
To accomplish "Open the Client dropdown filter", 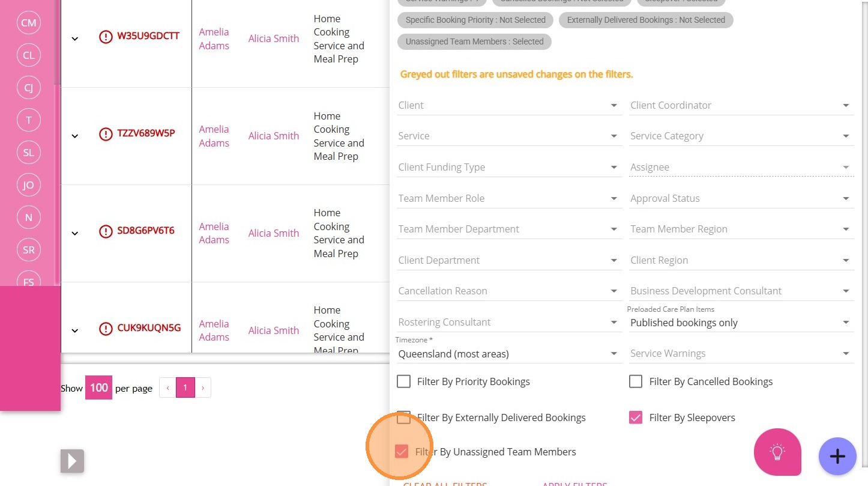I will coord(508,106).
